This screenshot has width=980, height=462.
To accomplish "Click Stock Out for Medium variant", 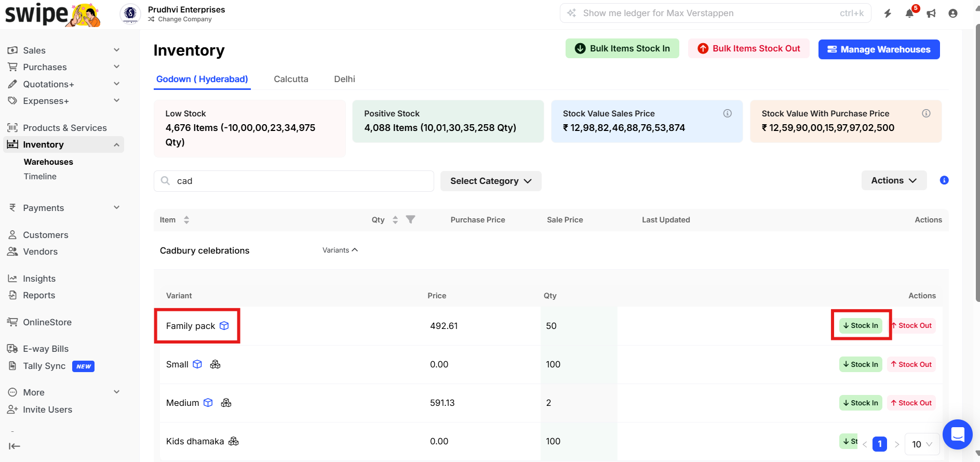I will point(911,403).
